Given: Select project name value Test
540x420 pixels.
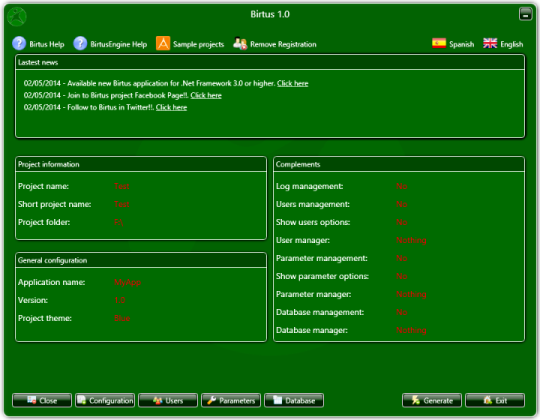Looking at the screenshot, I should point(122,186).
